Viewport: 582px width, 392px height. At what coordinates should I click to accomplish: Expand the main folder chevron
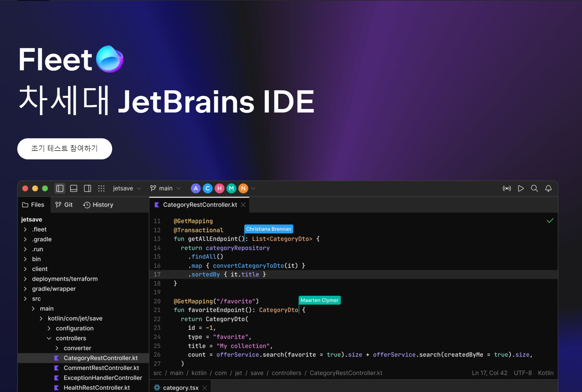33,309
